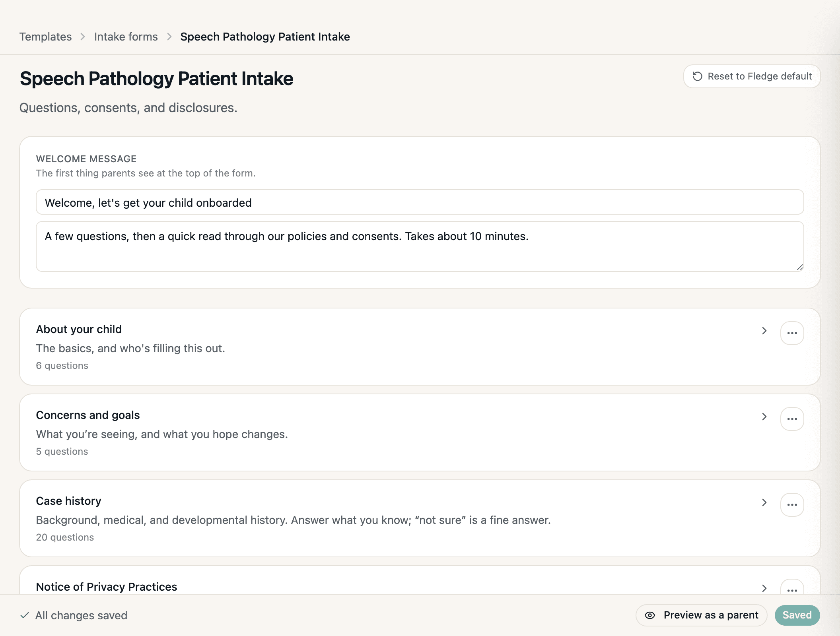This screenshot has height=636, width=840.
Task: Open the Case history options menu
Action: point(792,505)
